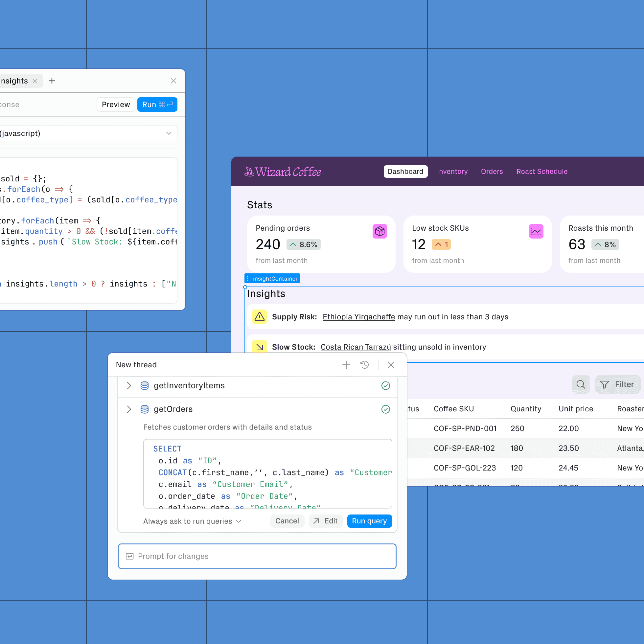Open the Roast Schedule page
The width and height of the screenshot is (644, 644).
(542, 171)
